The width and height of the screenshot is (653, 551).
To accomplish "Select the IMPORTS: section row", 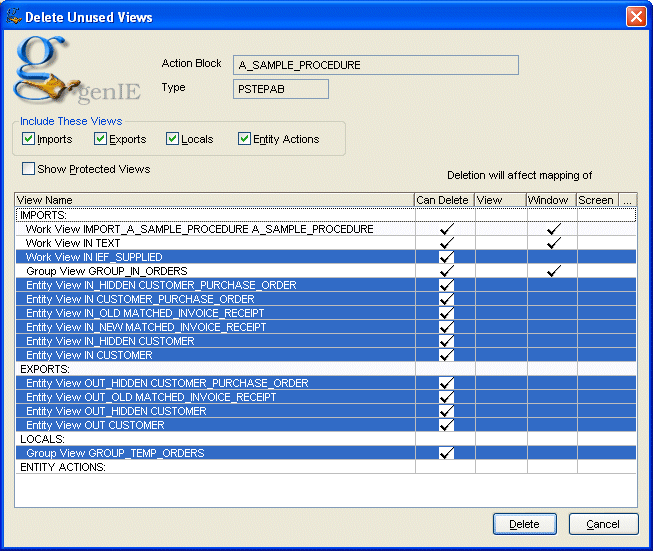I will pyautogui.click(x=215, y=215).
